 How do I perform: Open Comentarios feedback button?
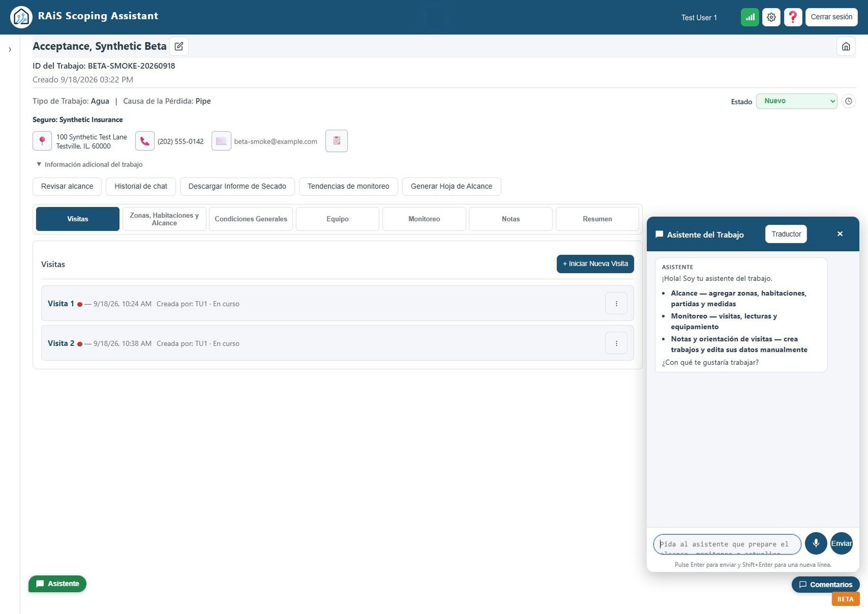[826, 585]
